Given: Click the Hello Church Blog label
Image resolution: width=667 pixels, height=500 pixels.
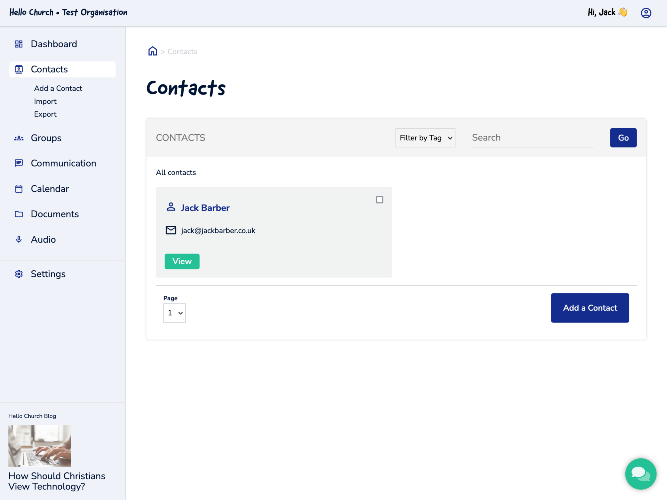Looking at the screenshot, I should pos(32,416).
